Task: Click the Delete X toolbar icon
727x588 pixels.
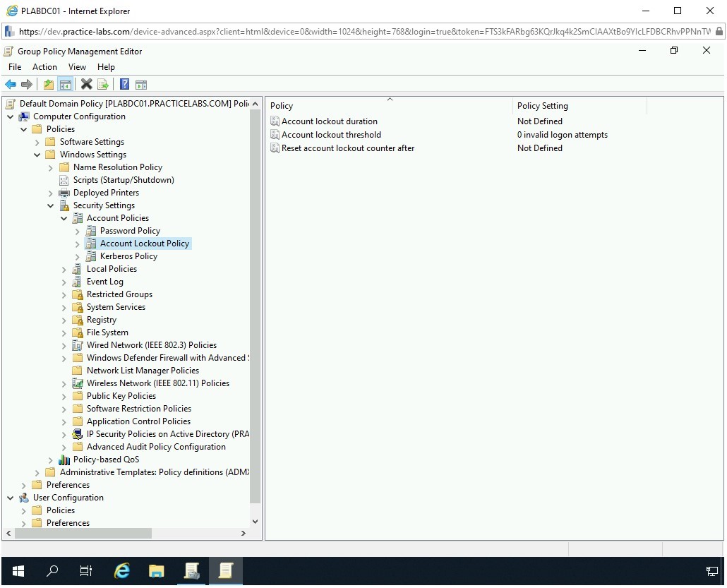Action: [x=86, y=85]
